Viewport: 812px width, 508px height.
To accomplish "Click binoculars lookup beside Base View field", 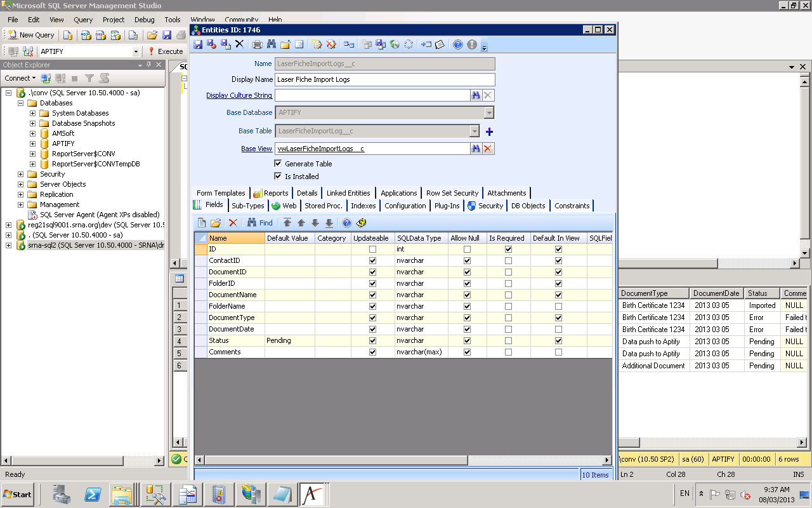I will tap(476, 149).
